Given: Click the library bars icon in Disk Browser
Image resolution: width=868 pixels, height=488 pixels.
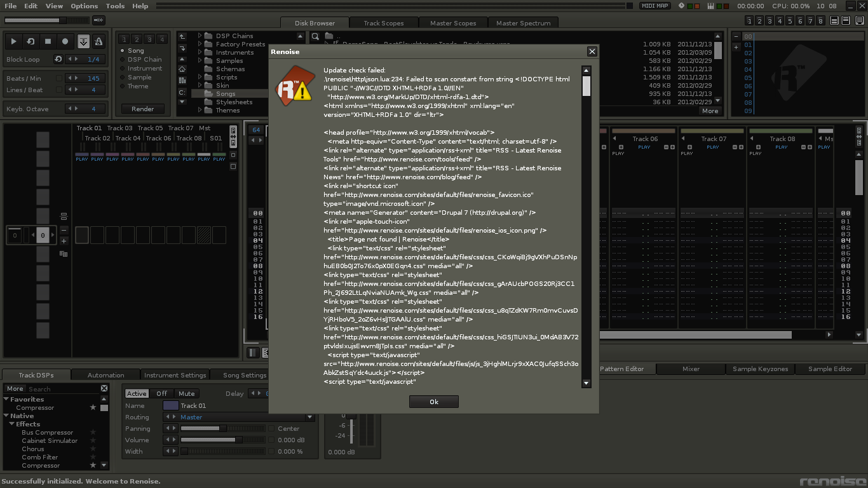Looking at the screenshot, I should tap(182, 81).
